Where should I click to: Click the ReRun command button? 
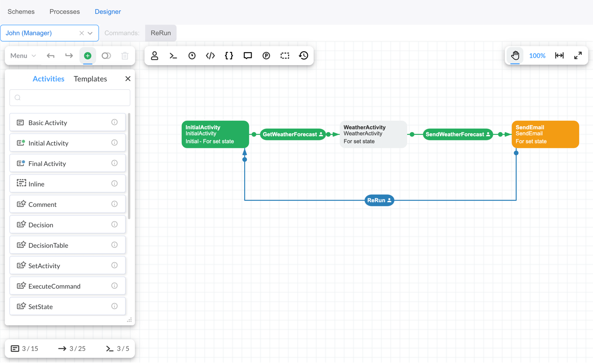click(160, 33)
